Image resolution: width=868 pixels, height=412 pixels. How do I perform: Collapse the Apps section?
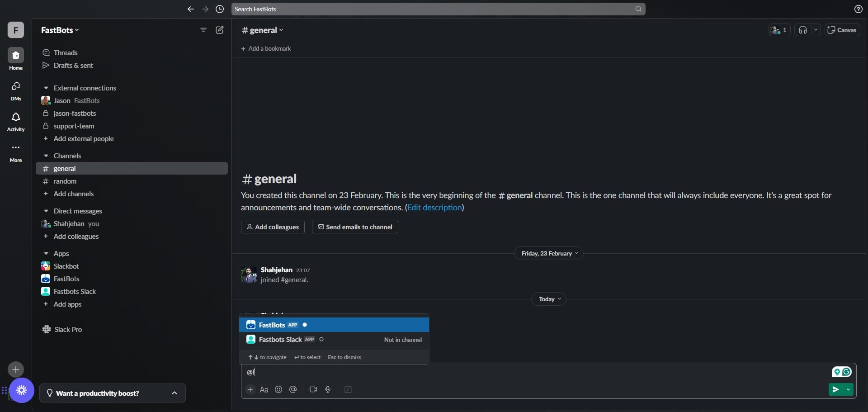pyautogui.click(x=46, y=253)
